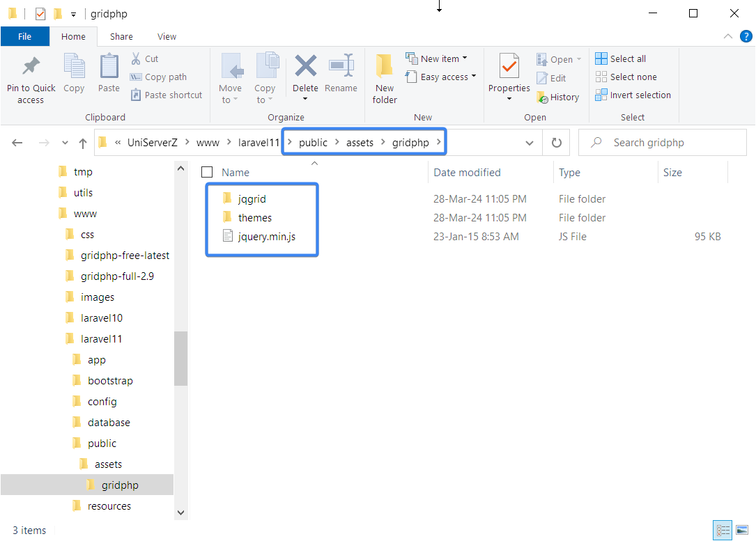Go up one level with Up arrow

click(83, 143)
